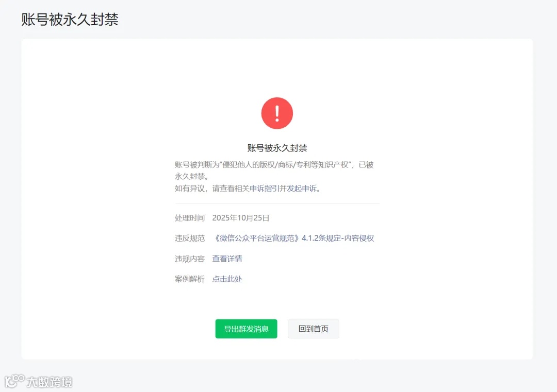Click the 处理时间 label
The image size is (557, 392).
(x=190, y=218)
